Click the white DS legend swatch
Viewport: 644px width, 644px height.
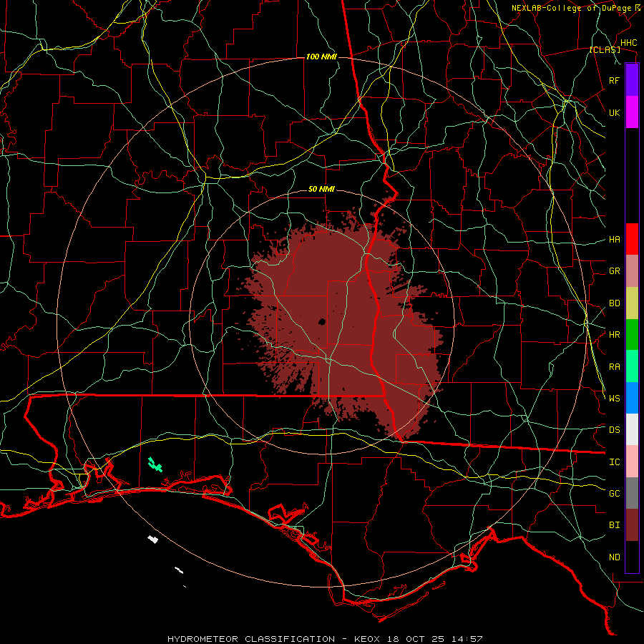(632, 429)
